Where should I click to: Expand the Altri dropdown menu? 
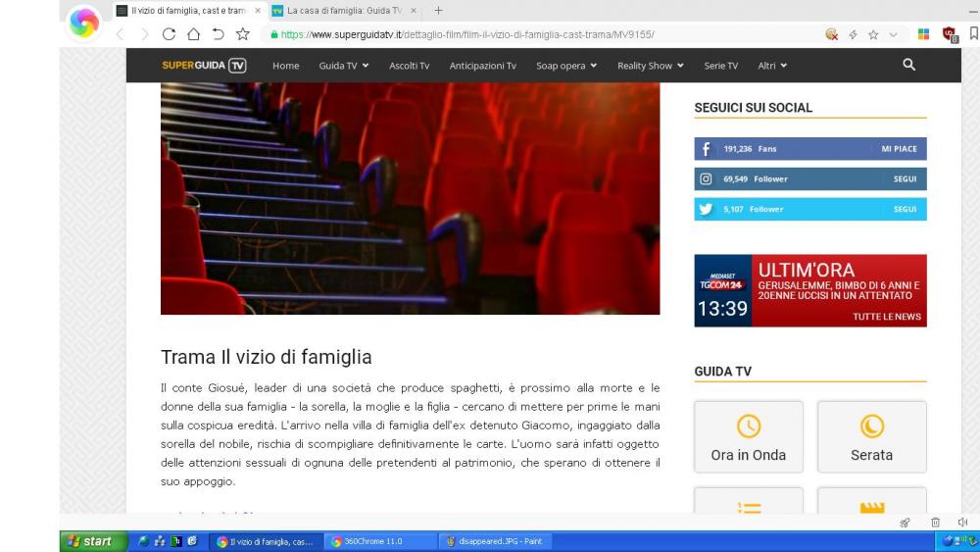click(772, 66)
